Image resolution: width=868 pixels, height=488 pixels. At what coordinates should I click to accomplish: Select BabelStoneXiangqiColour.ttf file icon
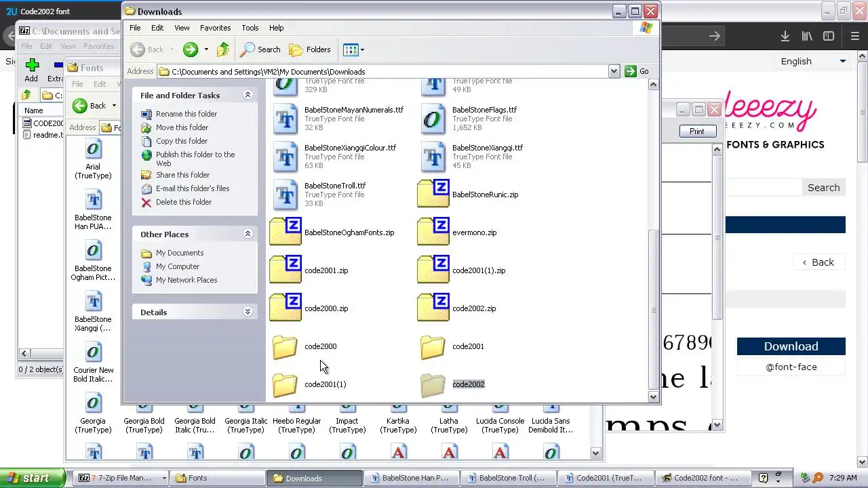pyautogui.click(x=285, y=157)
